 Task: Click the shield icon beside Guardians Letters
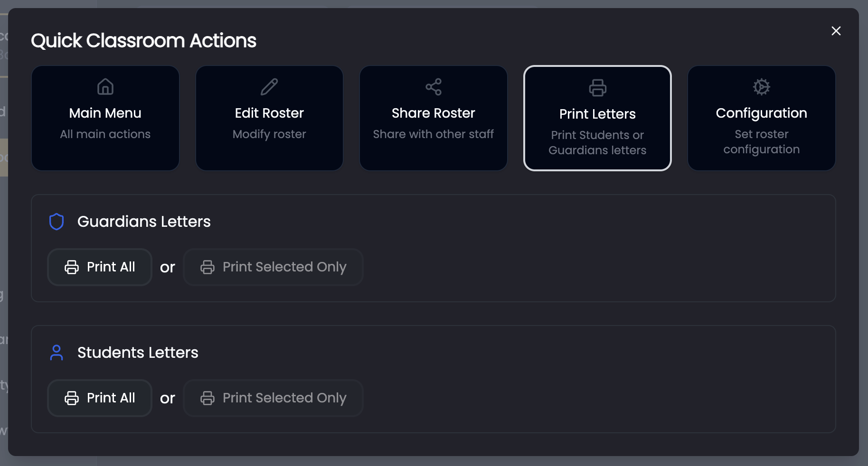[x=57, y=222]
